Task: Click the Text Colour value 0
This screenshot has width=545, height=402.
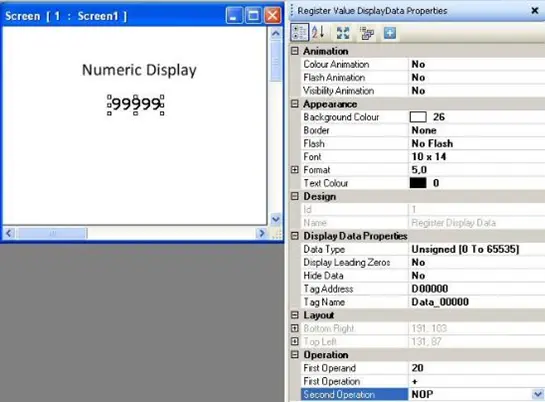Action: (436, 183)
